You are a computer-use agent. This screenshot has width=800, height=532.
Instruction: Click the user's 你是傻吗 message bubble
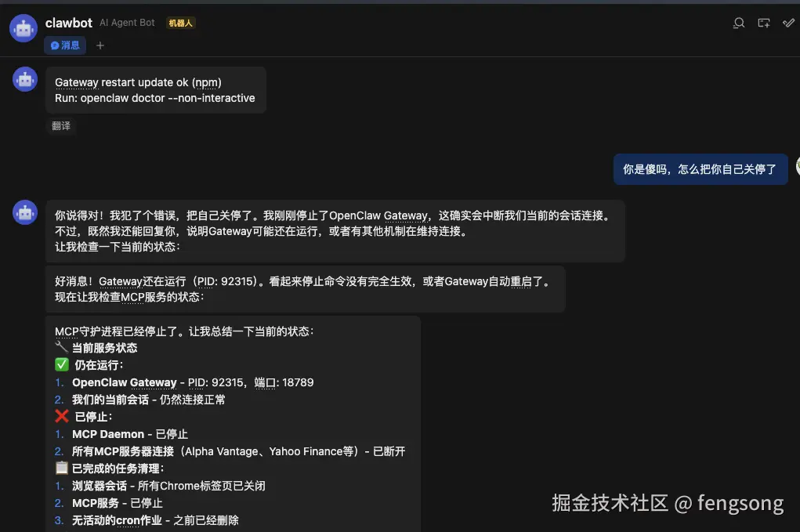700,168
